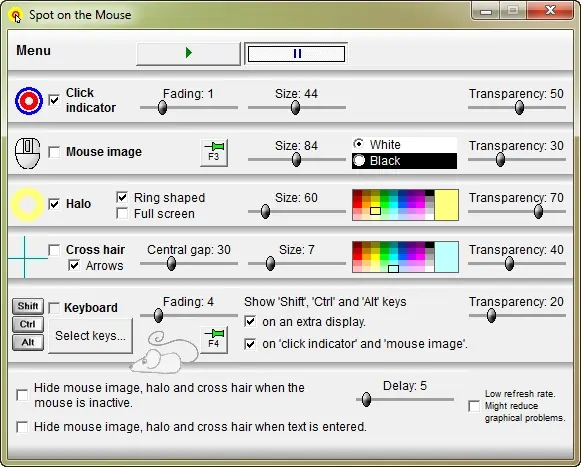Minimize the Spot on the Mouse window
This screenshot has width=581, height=467.
486,11
